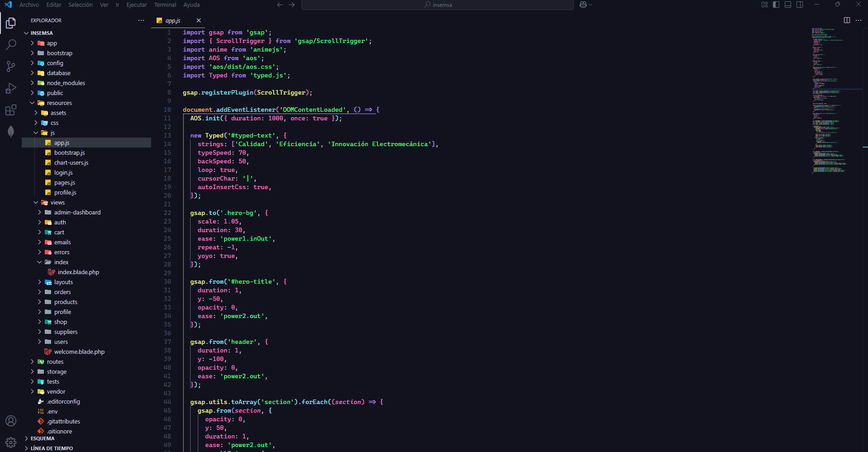Open the .env file
The height and width of the screenshot is (452, 868).
coord(52,412)
